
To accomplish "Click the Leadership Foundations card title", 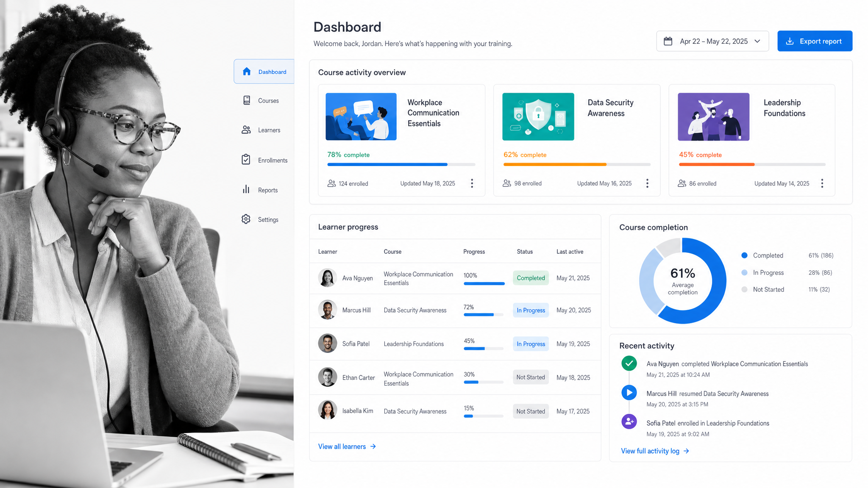I will point(784,108).
